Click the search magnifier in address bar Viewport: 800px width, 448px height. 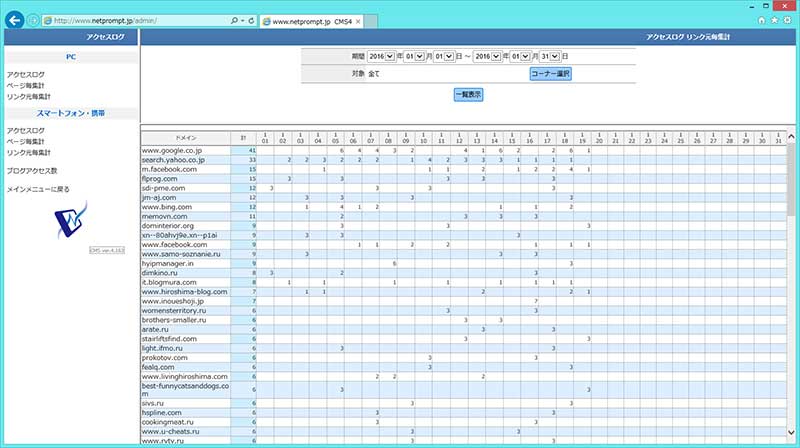point(234,21)
